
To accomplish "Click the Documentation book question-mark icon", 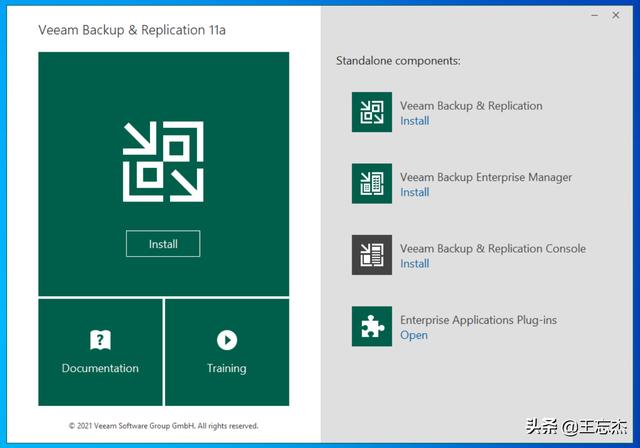I will [100, 339].
